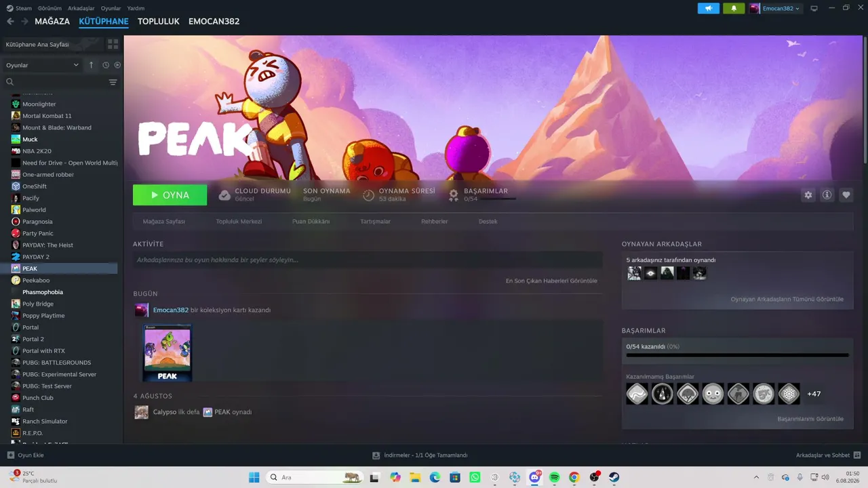View En Son Çıkan Haberleri Görüntüle
The width and height of the screenshot is (868, 488).
[551, 281]
